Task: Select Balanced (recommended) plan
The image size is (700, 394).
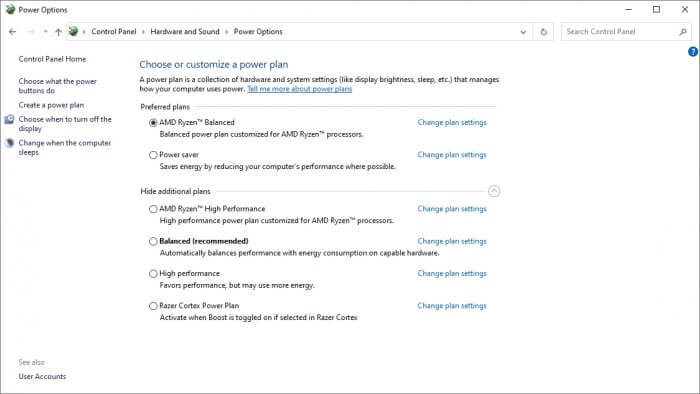Action: (153, 241)
